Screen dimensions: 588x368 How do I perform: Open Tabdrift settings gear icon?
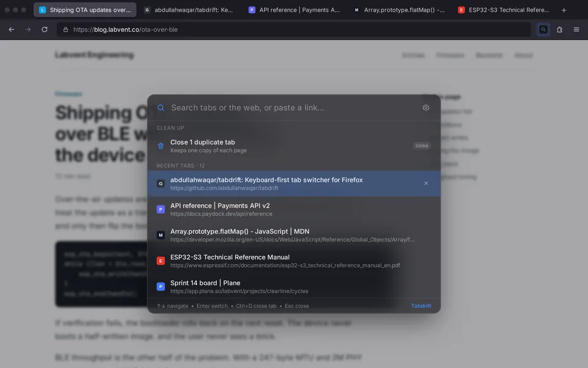click(x=426, y=108)
